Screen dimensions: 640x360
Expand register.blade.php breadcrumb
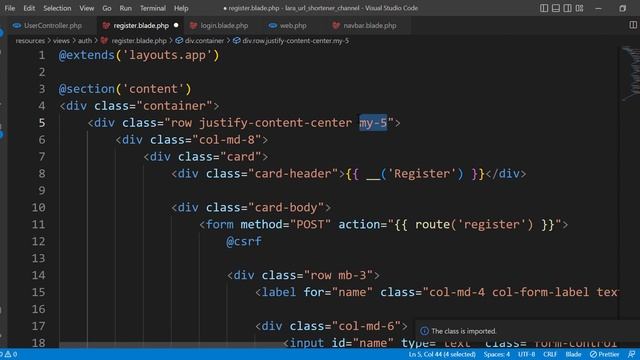[x=139, y=40]
